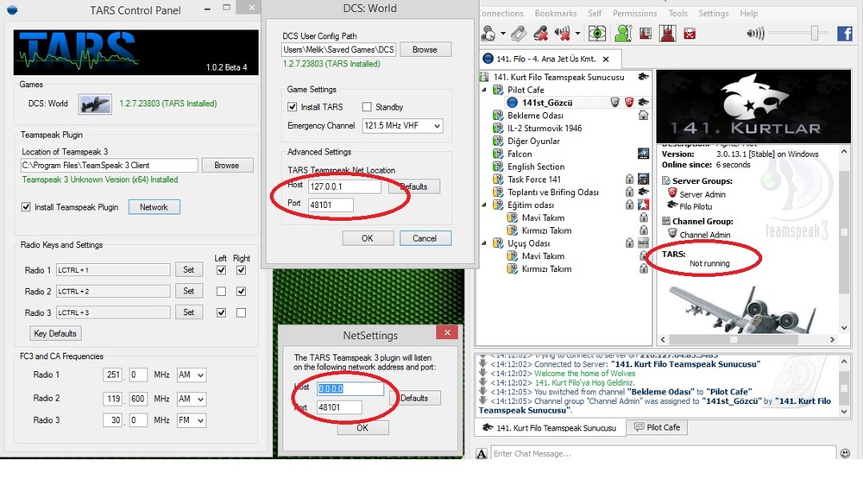
Task: Toggle Radio 2 Right checkbox
Action: point(241,291)
